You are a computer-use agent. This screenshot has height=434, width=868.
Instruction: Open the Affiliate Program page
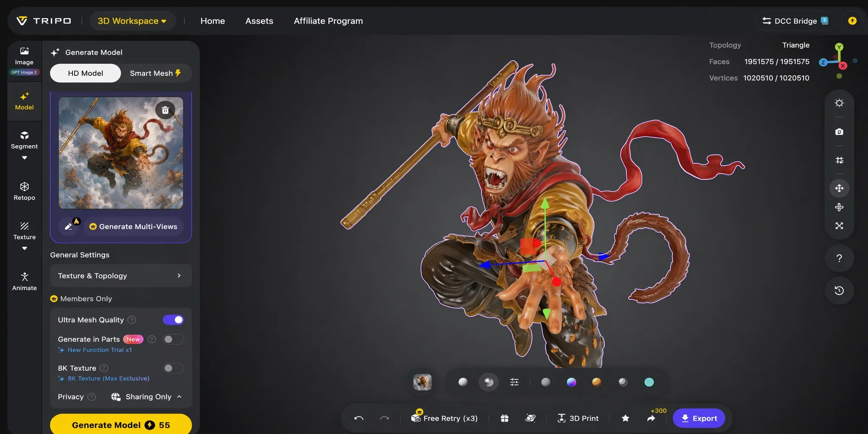click(328, 21)
